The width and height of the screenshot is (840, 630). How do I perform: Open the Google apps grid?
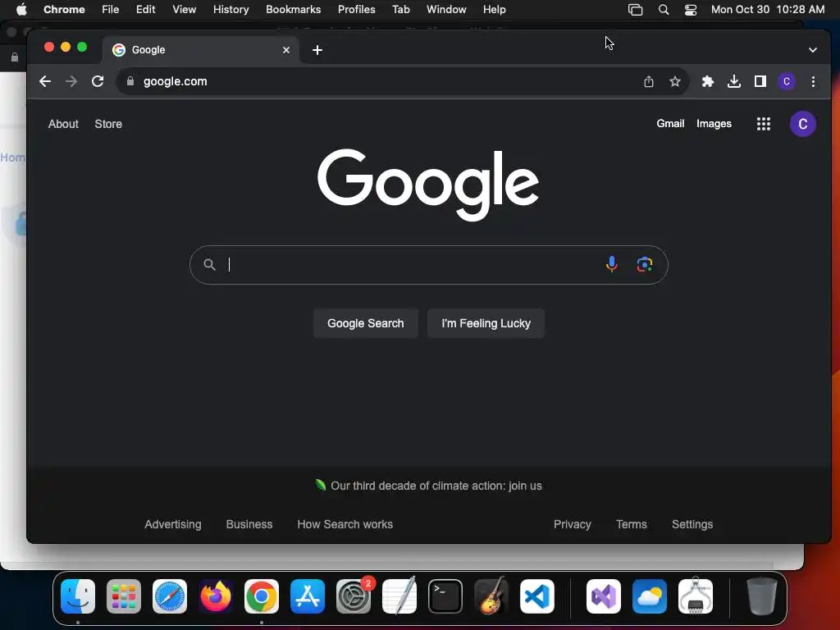(764, 124)
